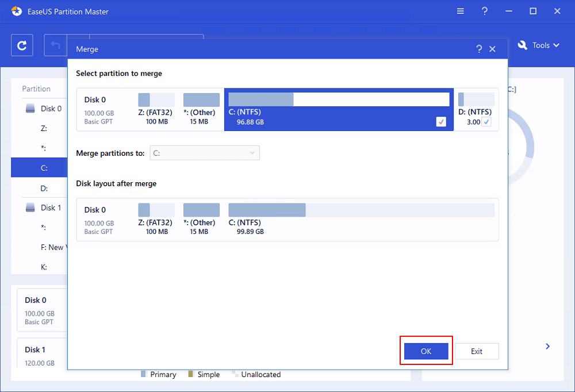Viewport: 575px width, 392px height.
Task: Open the hamburger menu in the title bar
Action: tap(461, 11)
